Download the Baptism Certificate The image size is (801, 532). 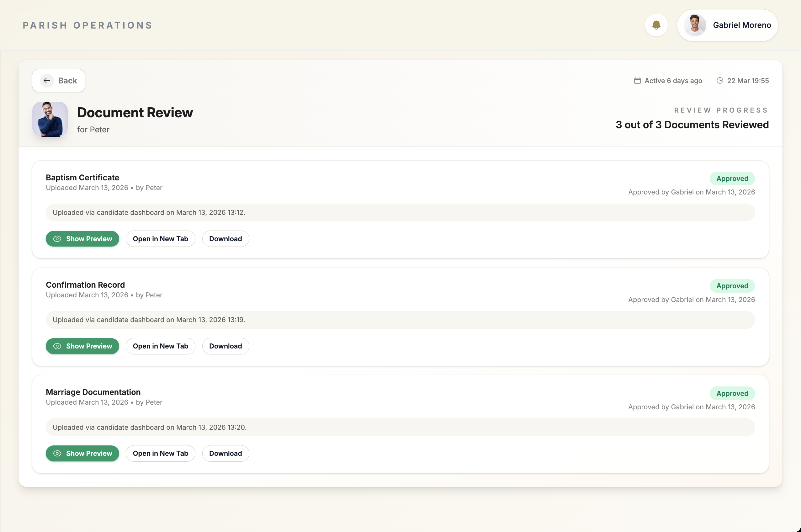225,239
